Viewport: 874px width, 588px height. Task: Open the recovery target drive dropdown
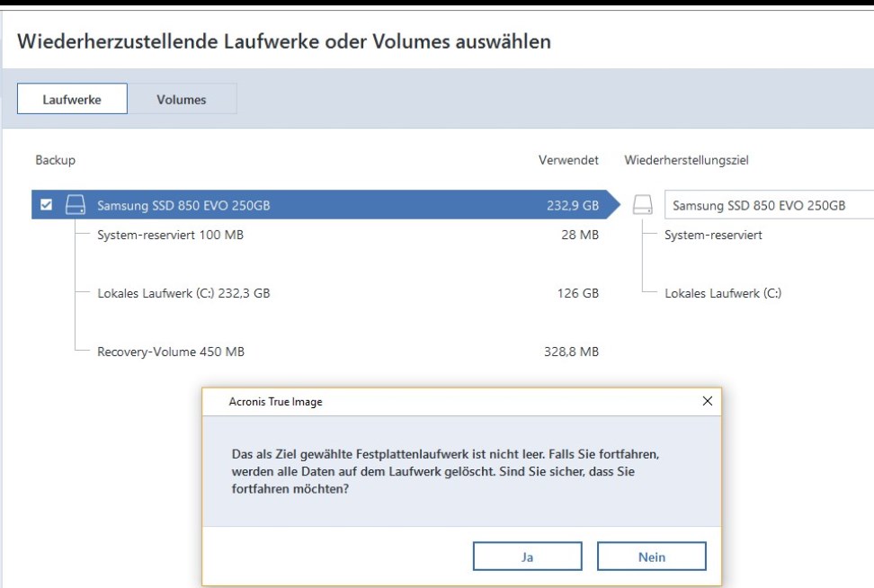click(x=769, y=205)
